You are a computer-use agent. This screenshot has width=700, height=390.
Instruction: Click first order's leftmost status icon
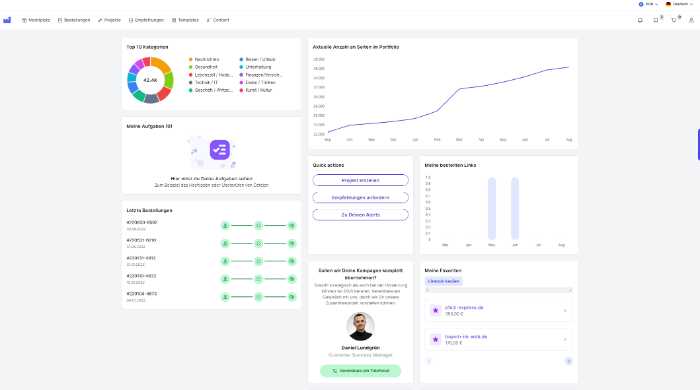click(225, 226)
